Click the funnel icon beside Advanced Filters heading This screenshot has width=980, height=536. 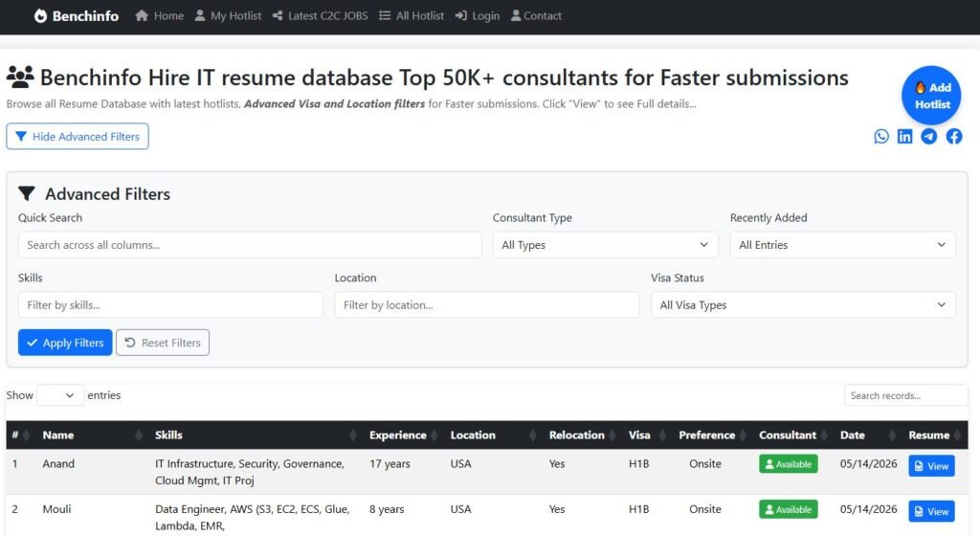click(26, 193)
